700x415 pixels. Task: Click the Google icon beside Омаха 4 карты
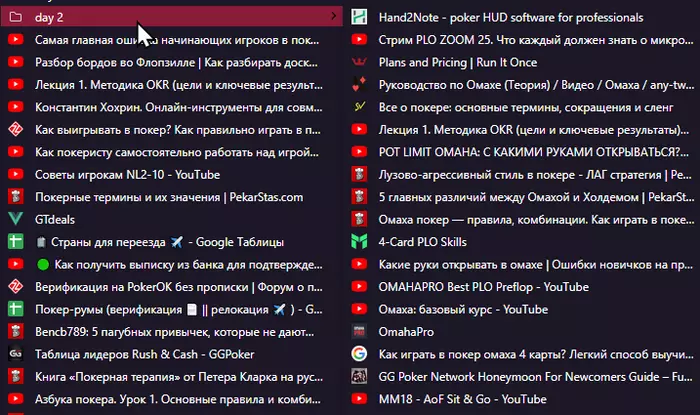click(359, 354)
